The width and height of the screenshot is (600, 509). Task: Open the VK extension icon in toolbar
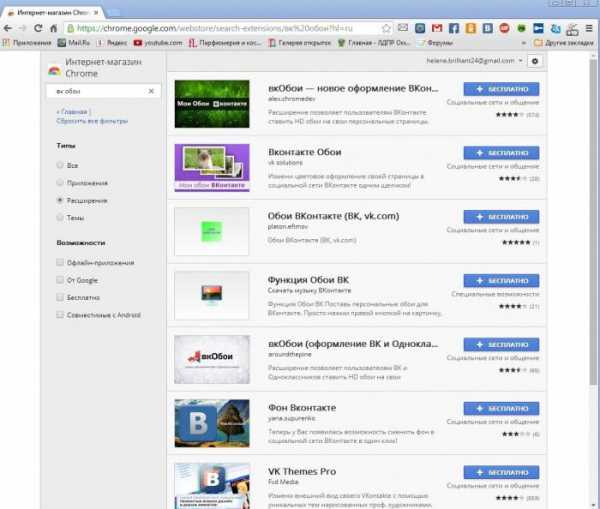tap(488, 28)
